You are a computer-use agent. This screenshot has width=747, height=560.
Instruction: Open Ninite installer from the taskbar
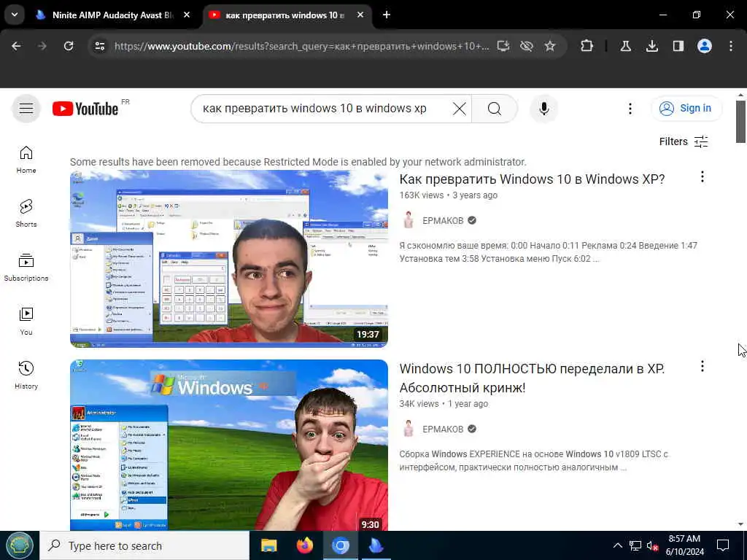pyautogui.click(x=376, y=545)
